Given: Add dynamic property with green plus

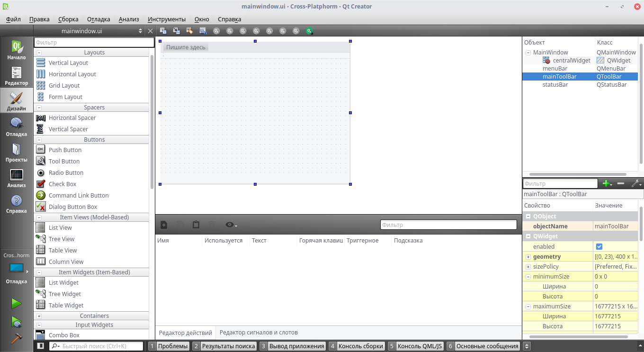Looking at the screenshot, I should [x=607, y=183].
